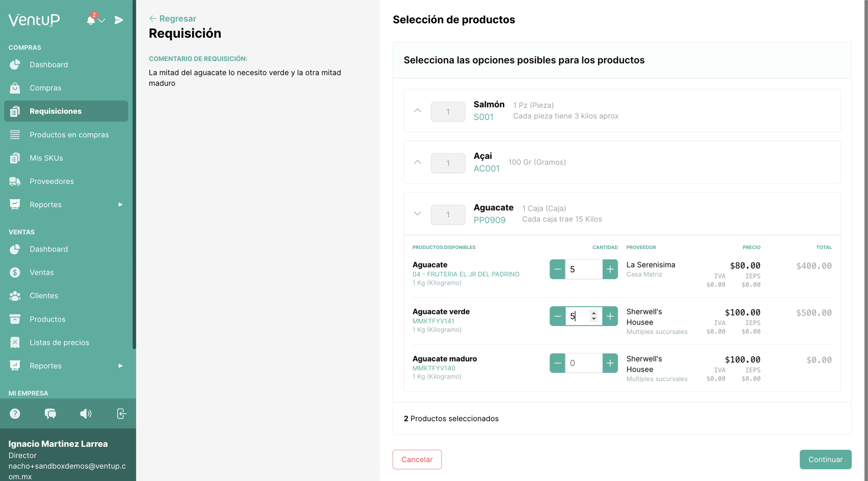Open Listas de precios from sidebar

pos(61,342)
